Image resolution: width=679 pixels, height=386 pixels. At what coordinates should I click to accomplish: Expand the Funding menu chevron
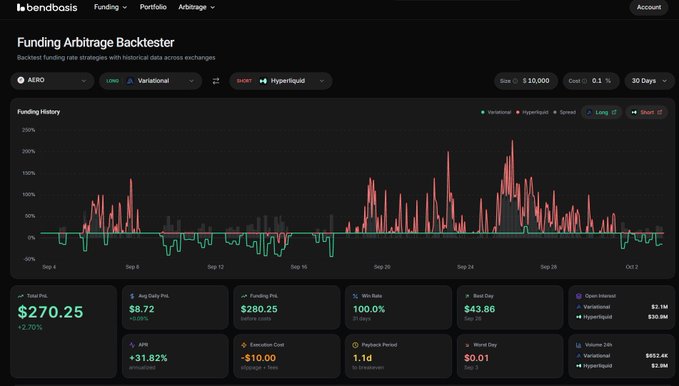pos(125,7)
